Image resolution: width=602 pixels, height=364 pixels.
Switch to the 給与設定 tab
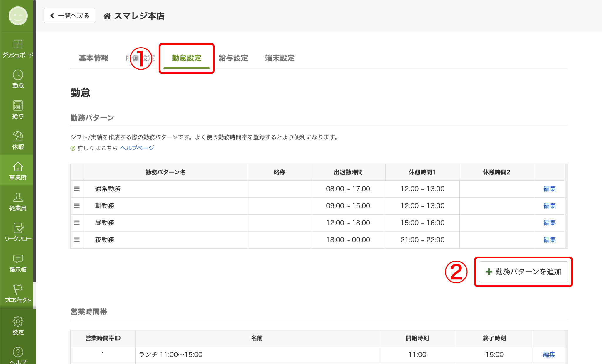pos(233,58)
